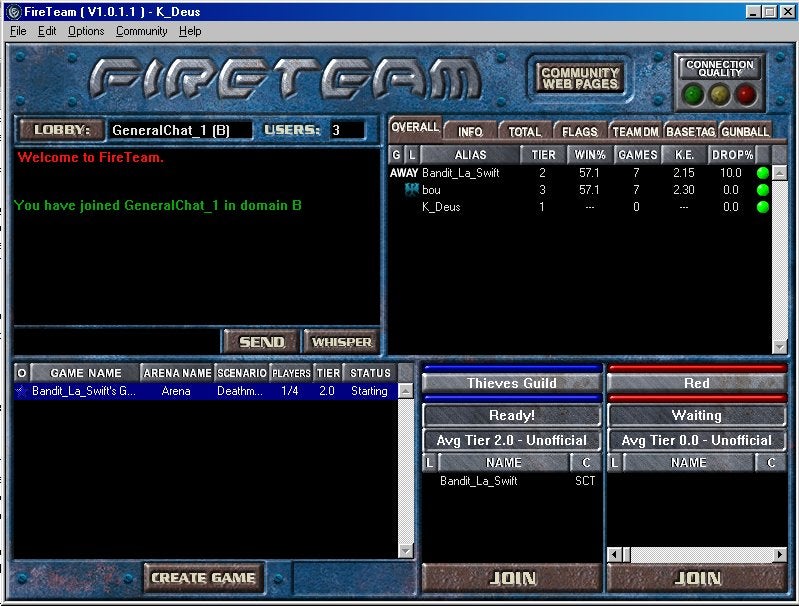Switch to the FLAGS stats tab
799x606 pixels.
pos(579,132)
